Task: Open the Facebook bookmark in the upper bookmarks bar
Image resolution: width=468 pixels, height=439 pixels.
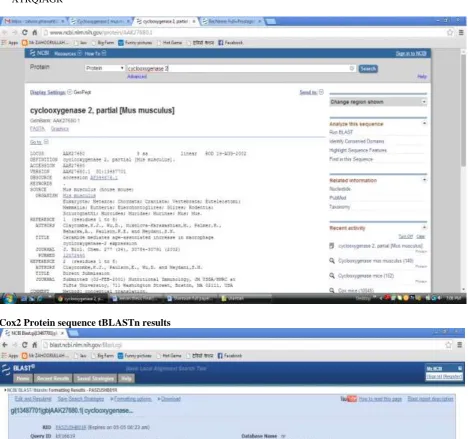Action: tap(230, 43)
